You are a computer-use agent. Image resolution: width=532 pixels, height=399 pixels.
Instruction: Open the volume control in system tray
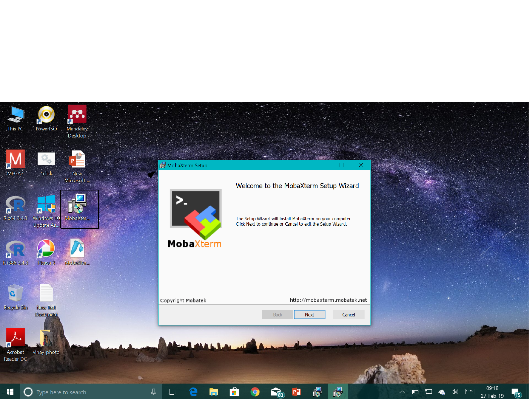click(455, 392)
